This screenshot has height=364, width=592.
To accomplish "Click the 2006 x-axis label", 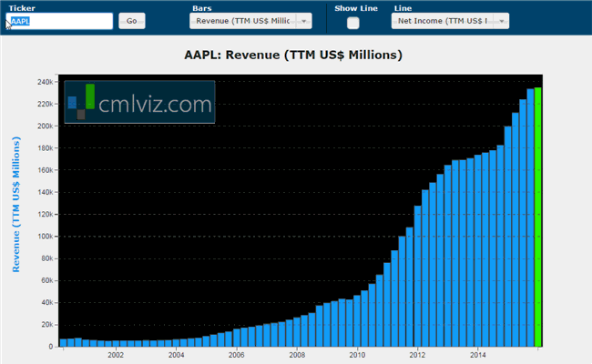I will tap(237, 355).
